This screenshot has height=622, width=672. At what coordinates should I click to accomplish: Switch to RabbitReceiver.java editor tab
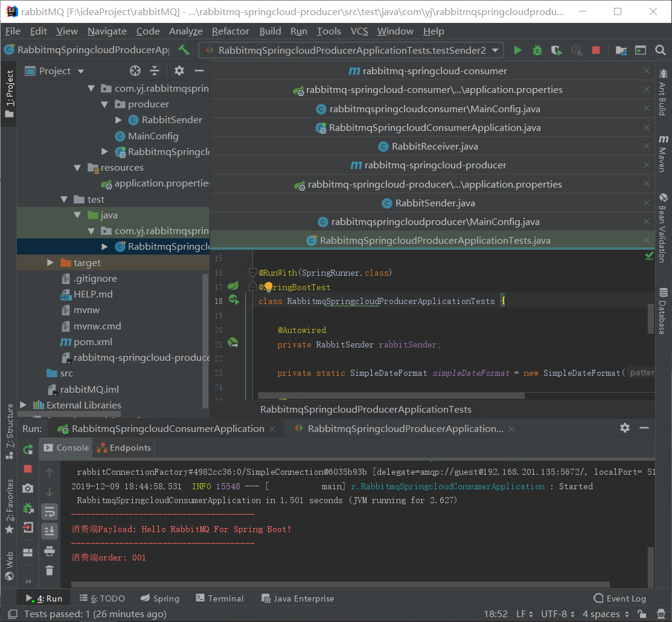[x=432, y=147]
